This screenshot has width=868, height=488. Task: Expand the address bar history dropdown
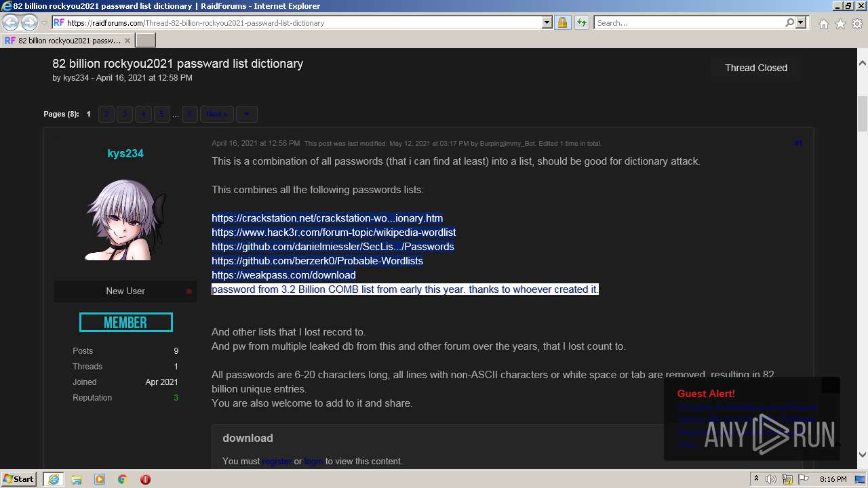547,22
